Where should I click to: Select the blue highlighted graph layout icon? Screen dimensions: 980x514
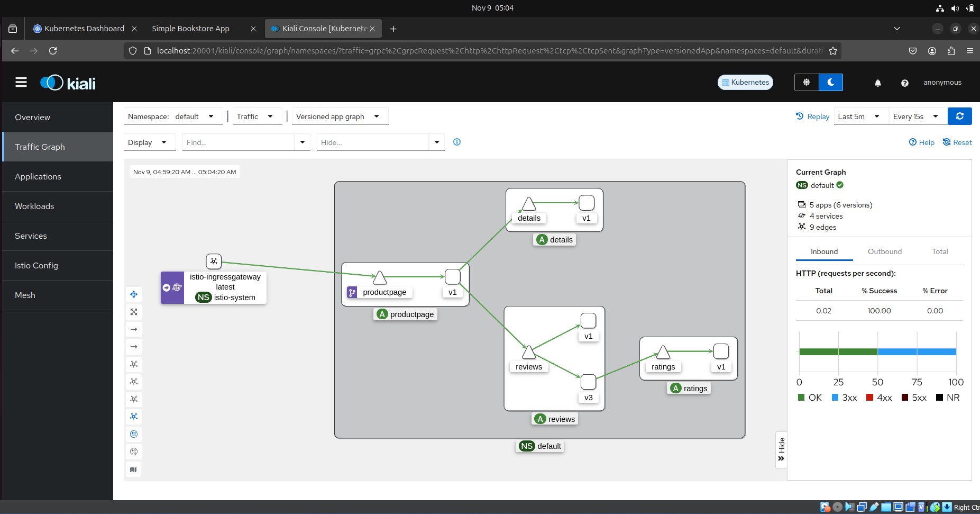tap(134, 417)
